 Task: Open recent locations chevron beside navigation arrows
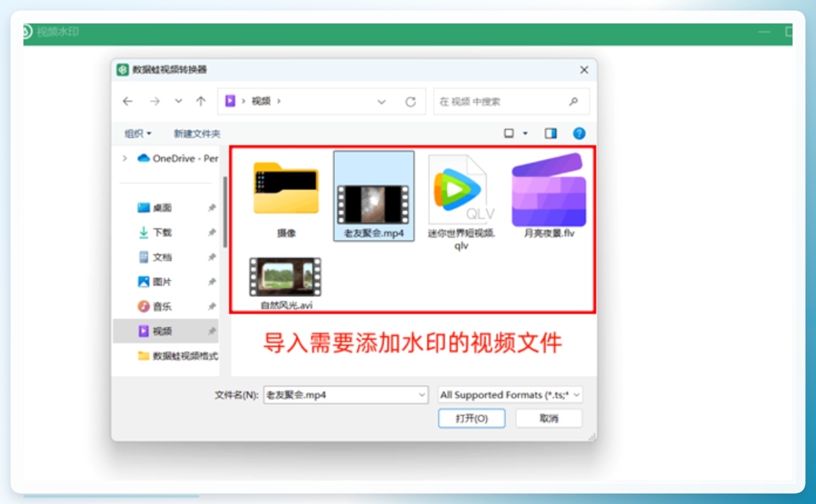coord(179,102)
